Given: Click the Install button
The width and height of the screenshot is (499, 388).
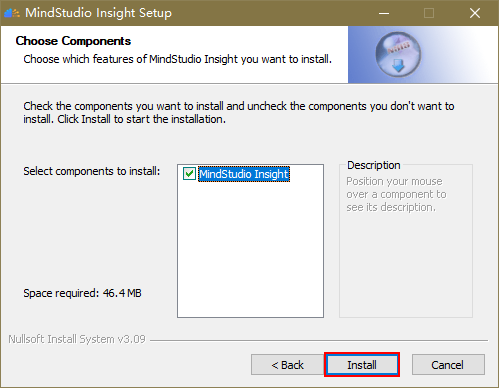Looking at the screenshot, I should [x=362, y=365].
